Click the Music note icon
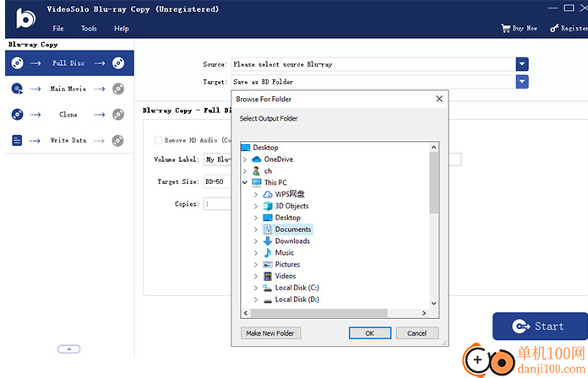Image resolution: width=588 pixels, height=378 pixels. point(267,252)
